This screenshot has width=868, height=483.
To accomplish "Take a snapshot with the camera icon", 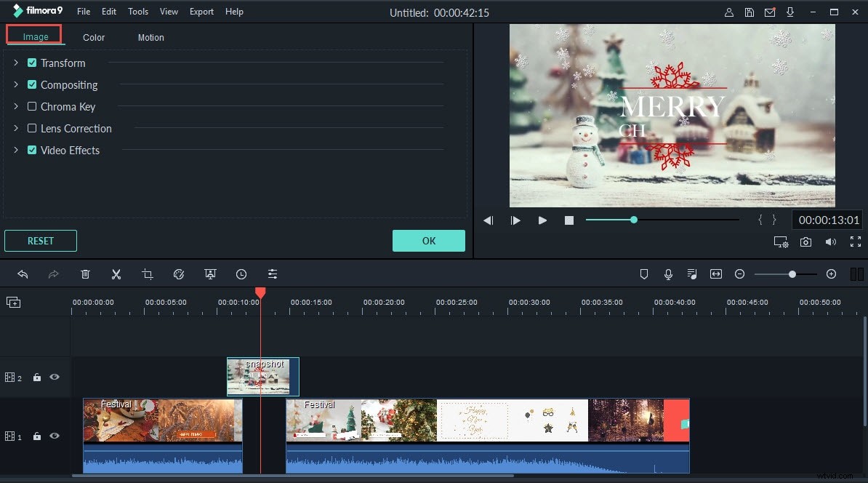I will pos(805,242).
